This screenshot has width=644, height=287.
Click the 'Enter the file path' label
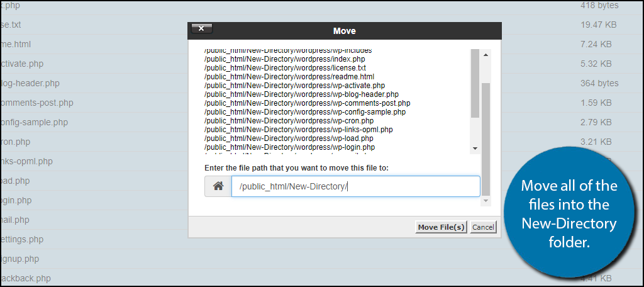click(296, 168)
